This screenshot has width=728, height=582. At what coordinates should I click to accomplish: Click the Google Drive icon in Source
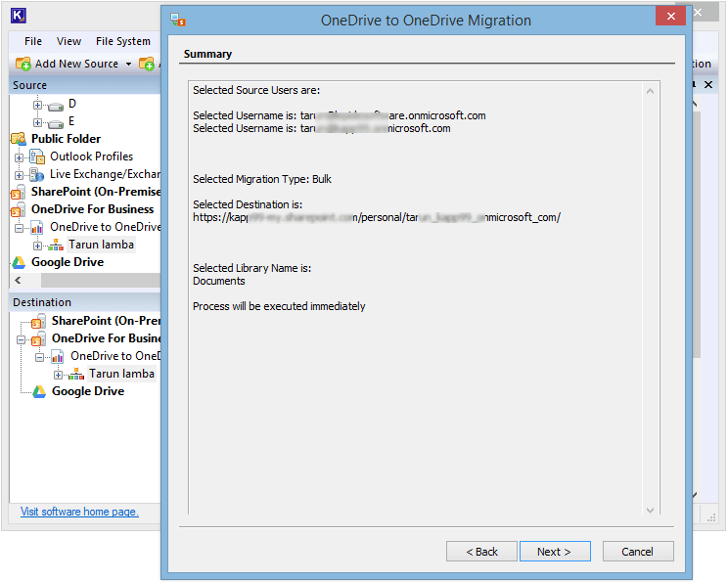(19, 262)
